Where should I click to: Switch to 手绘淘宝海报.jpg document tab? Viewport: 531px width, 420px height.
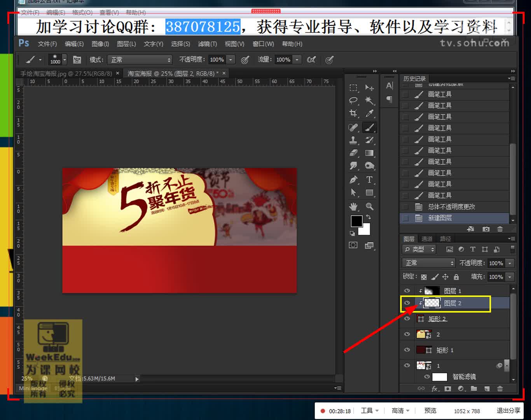[66, 73]
